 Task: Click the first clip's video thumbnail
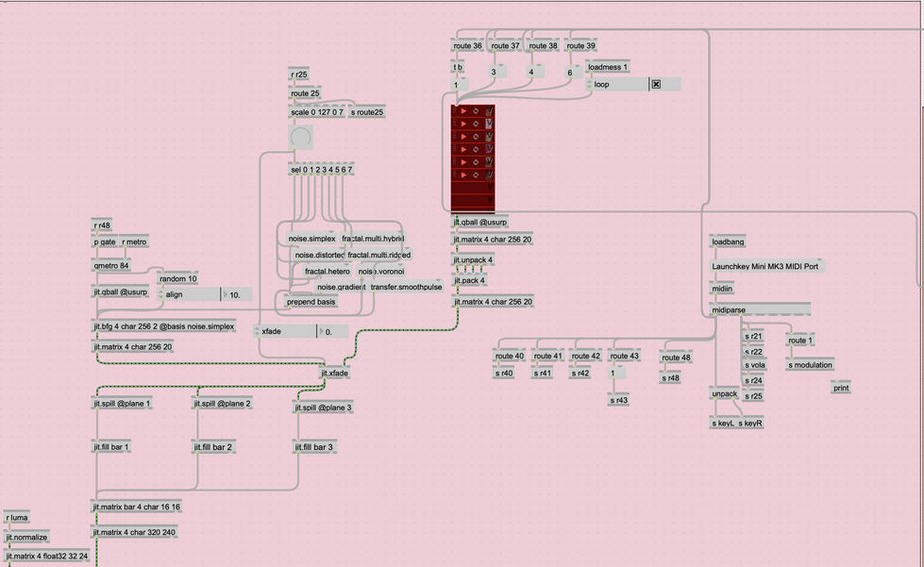point(489,111)
